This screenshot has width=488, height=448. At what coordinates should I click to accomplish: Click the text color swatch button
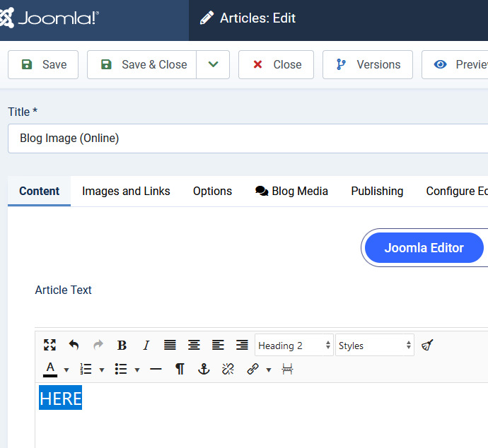point(50,369)
